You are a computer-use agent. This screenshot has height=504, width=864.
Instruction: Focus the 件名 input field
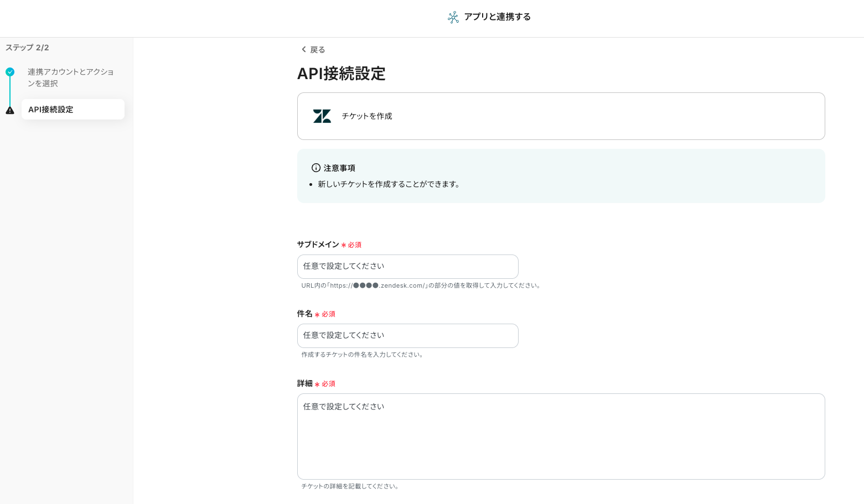coord(407,336)
